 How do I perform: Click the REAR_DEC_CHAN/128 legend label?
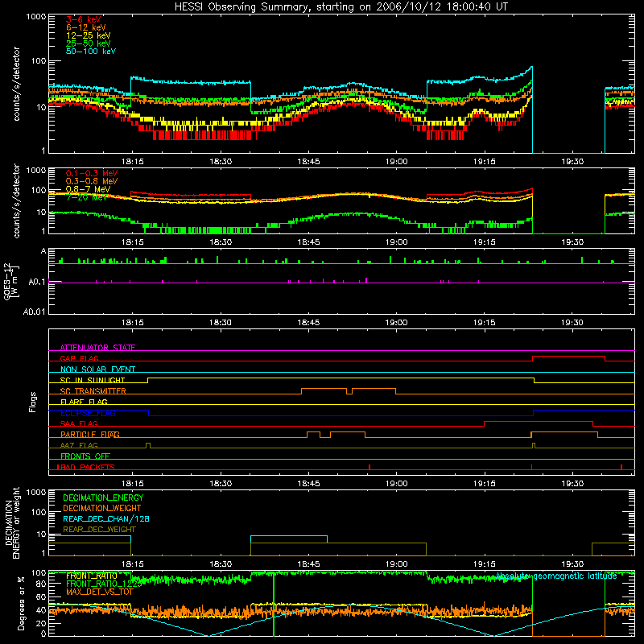(x=106, y=518)
